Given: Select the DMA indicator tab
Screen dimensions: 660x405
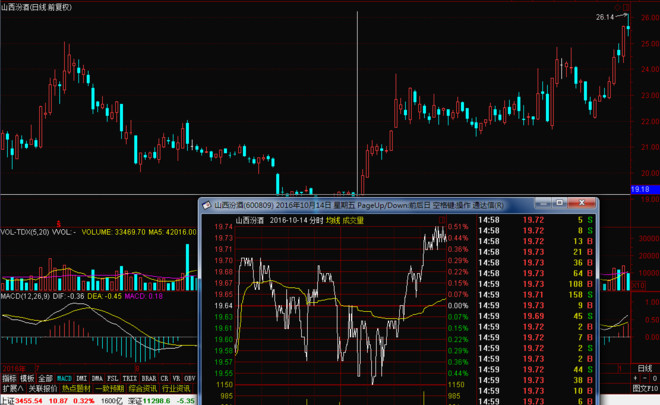Looking at the screenshot, I should pos(97,378).
